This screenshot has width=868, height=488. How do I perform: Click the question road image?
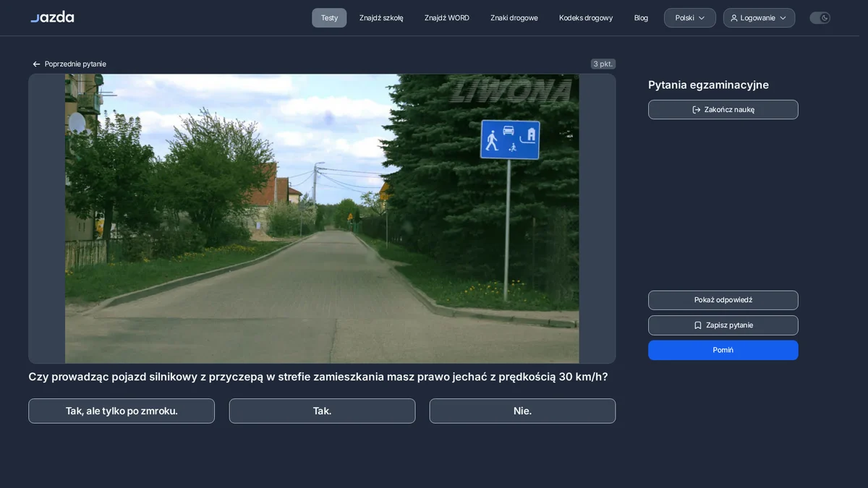click(322, 218)
